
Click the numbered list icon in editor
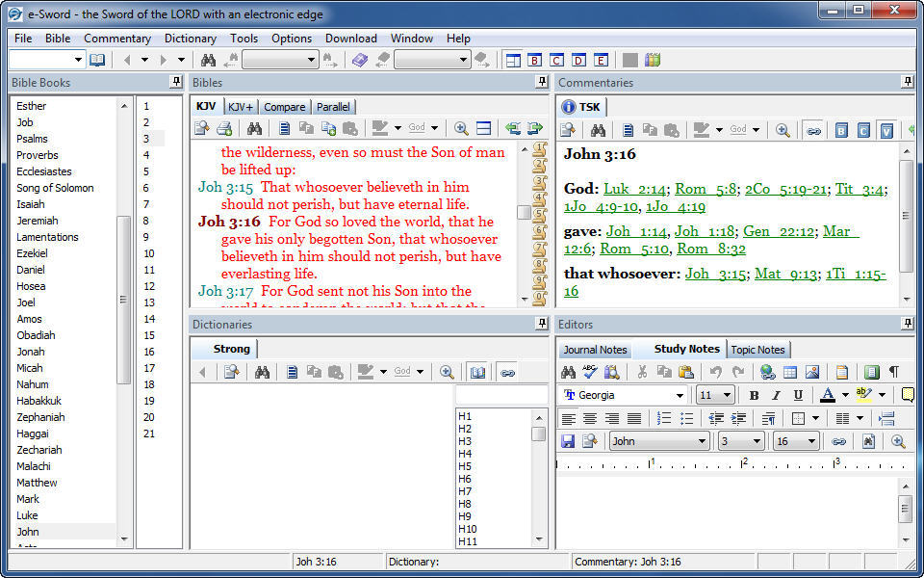[x=664, y=418]
